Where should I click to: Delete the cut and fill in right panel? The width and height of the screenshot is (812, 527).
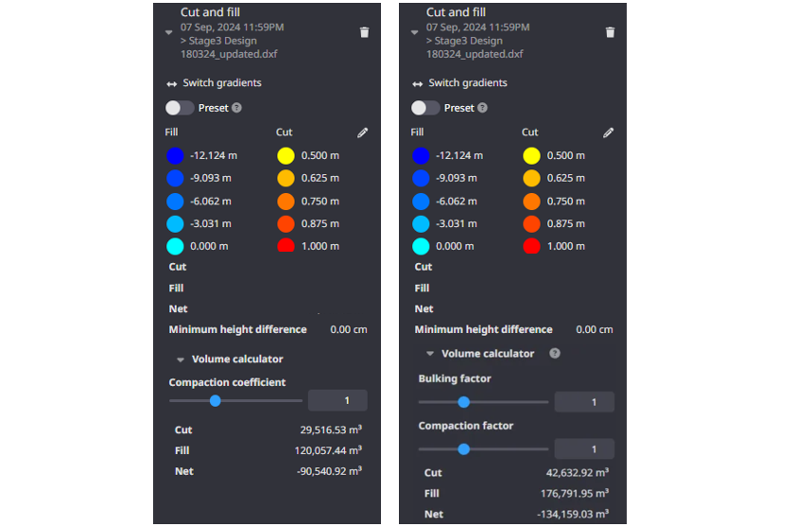610,32
